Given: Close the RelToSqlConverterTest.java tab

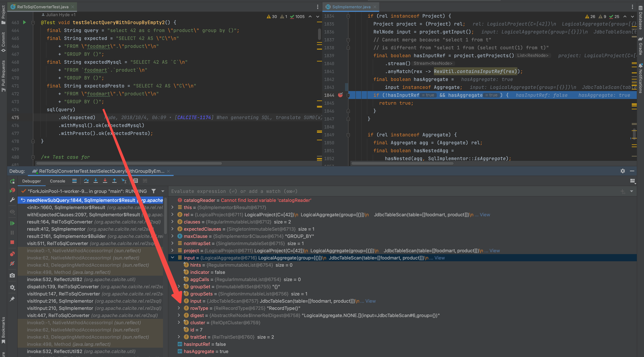Looking at the screenshot, I should [72, 7].
